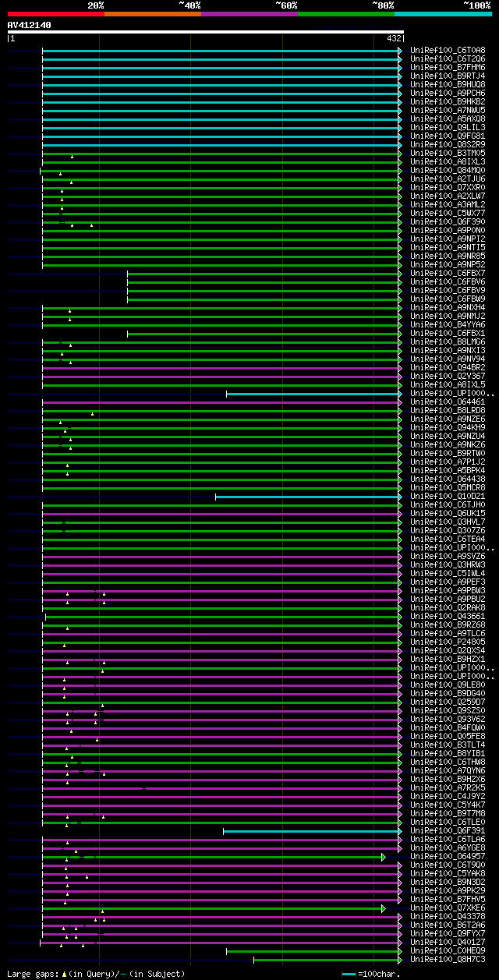
Task: Open hit UniRef100_B8YIB1
Action: point(448,753)
